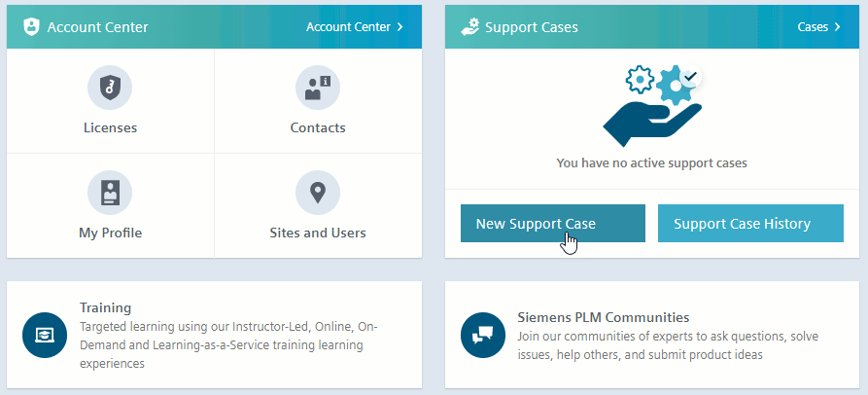Screen dimensions: 868x395
Task: Click the Training icon
Action: pos(45,335)
